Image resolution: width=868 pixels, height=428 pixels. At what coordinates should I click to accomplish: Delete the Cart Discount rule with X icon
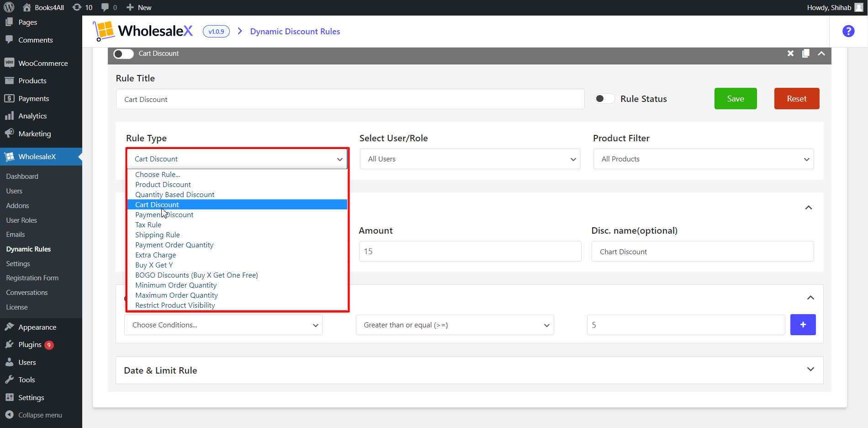tap(790, 53)
